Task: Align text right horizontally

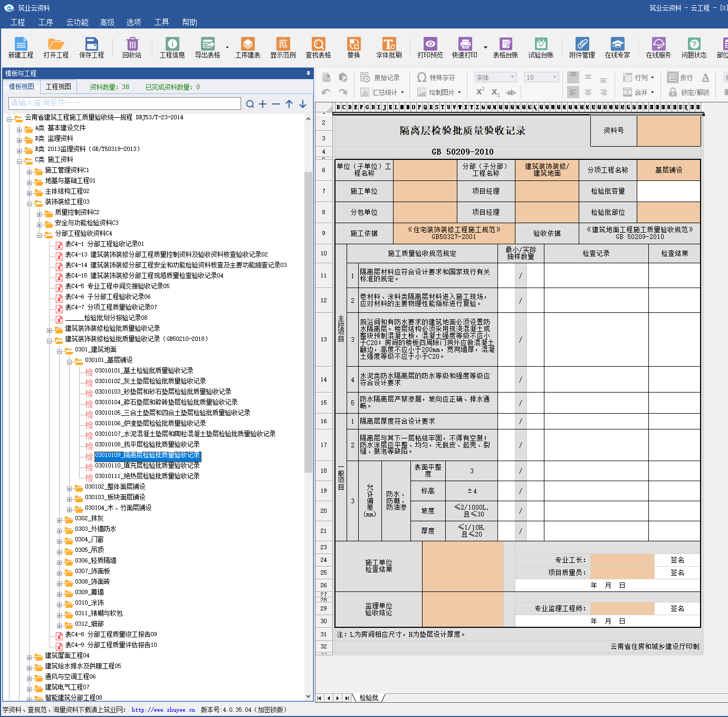Action: [604, 92]
